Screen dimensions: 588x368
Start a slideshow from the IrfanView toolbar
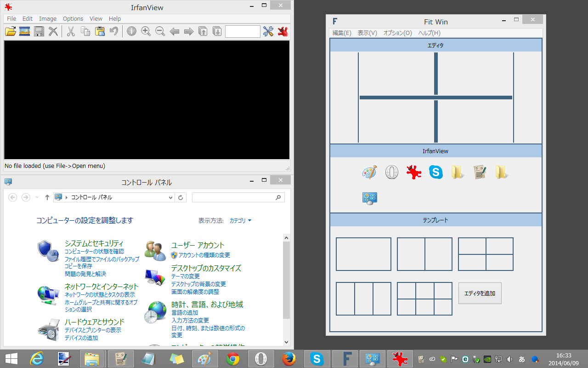click(x=25, y=31)
